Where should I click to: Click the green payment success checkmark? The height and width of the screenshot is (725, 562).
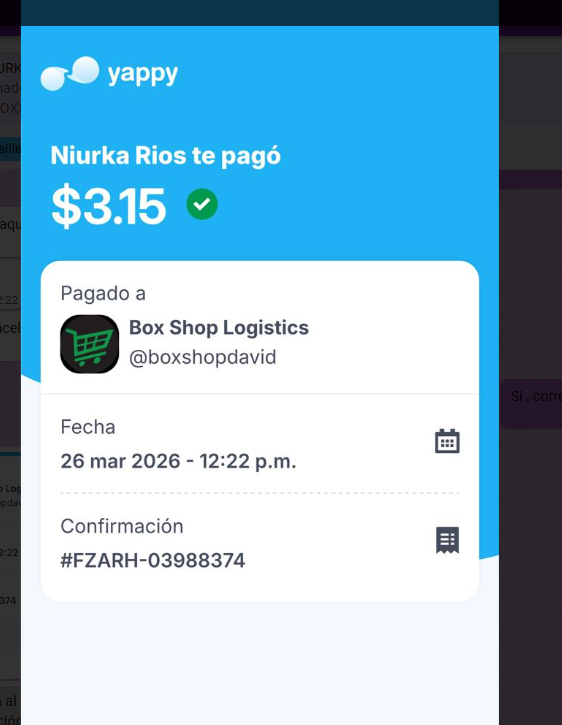click(202, 204)
